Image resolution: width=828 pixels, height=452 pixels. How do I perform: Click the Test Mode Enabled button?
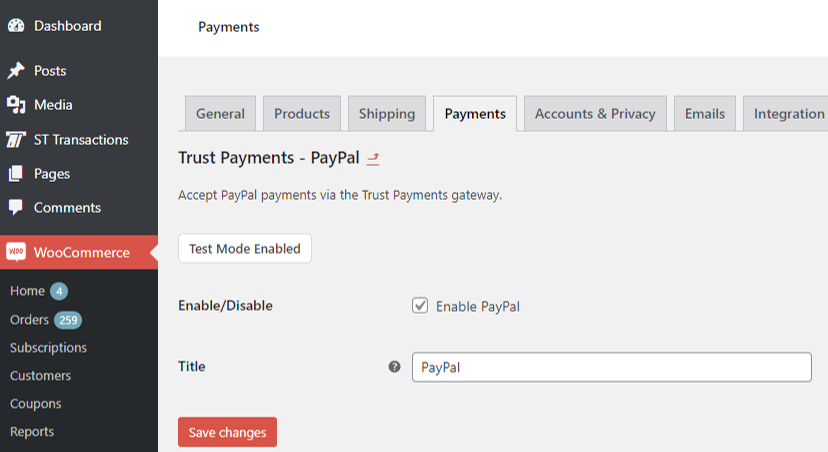point(244,249)
